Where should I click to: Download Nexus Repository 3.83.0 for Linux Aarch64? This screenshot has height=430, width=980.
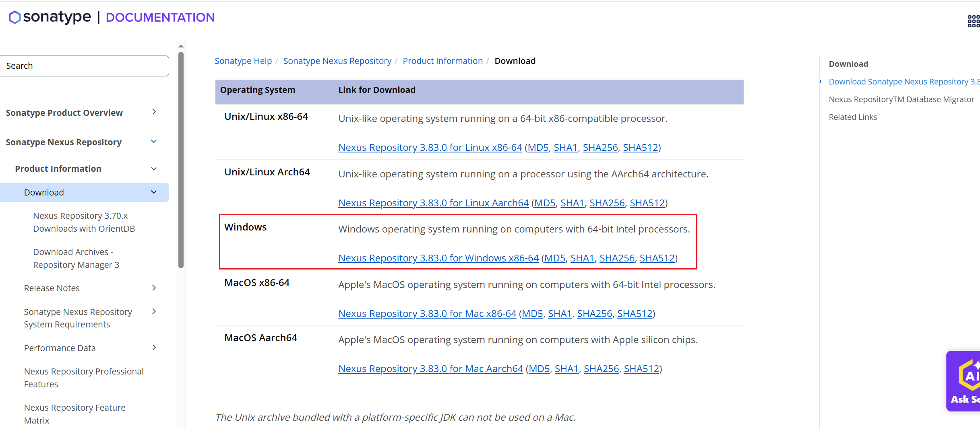tap(434, 203)
